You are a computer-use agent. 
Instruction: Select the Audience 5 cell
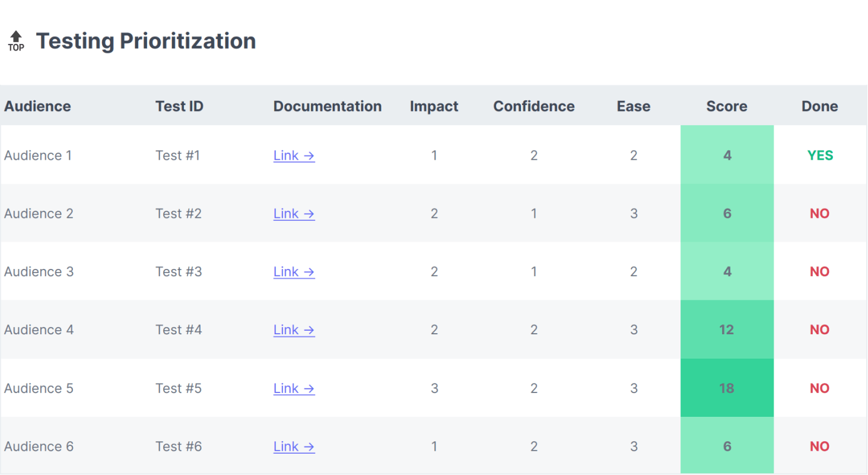point(39,388)
